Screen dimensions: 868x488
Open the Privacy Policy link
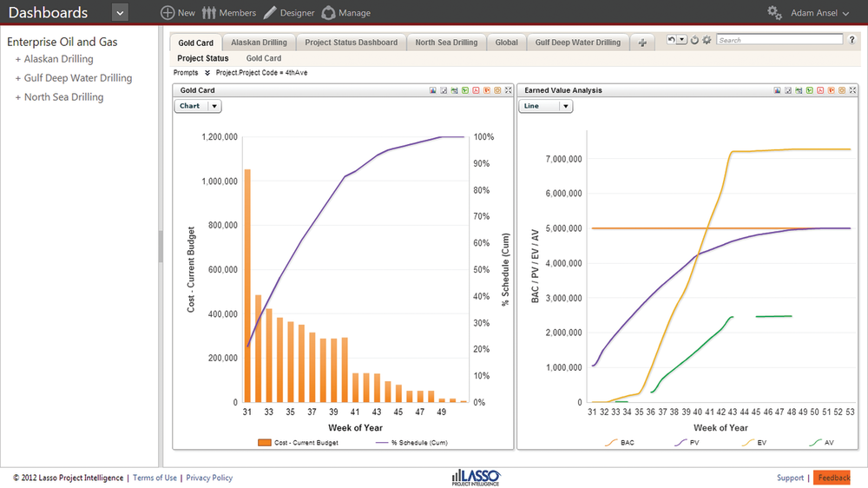[209, 478]
